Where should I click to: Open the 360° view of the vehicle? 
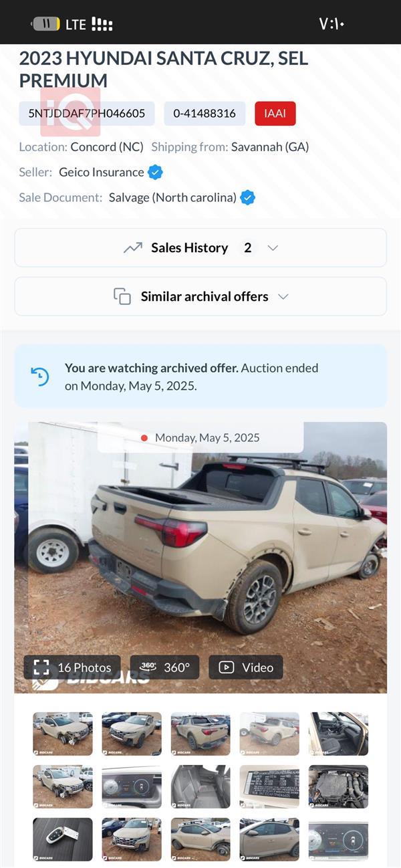(x=164, y=667)
